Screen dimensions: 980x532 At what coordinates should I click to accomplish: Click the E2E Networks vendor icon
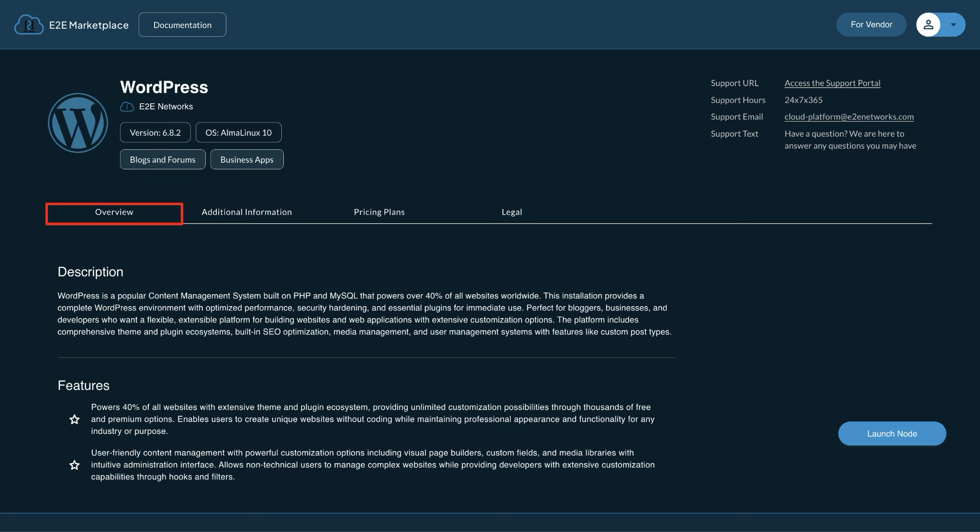click(x=126, y=106)
